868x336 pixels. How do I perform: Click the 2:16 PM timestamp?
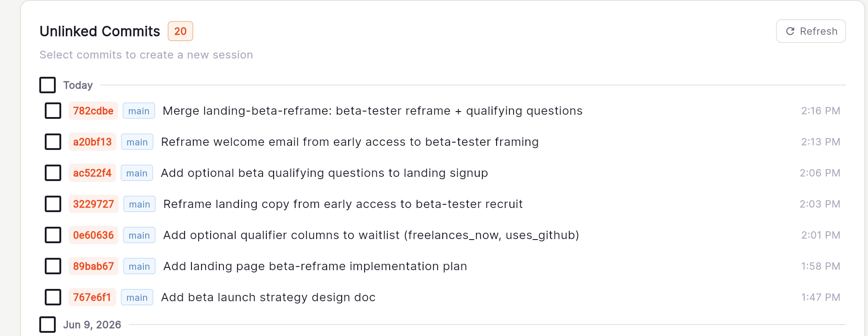820,111
